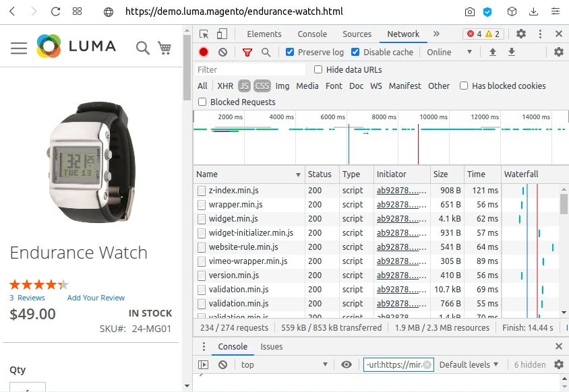
Task: Open DevTools settings gear
Action: (x=521, y=34)
